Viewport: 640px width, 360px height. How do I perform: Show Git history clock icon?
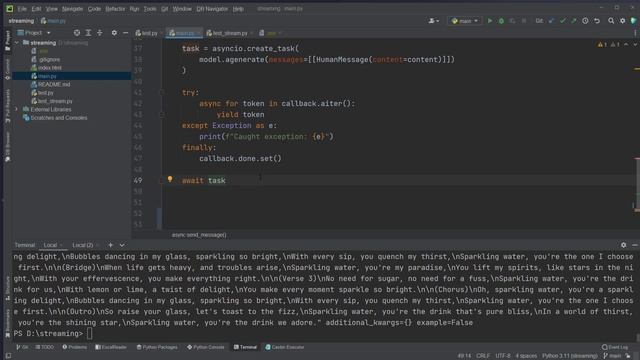585,21
